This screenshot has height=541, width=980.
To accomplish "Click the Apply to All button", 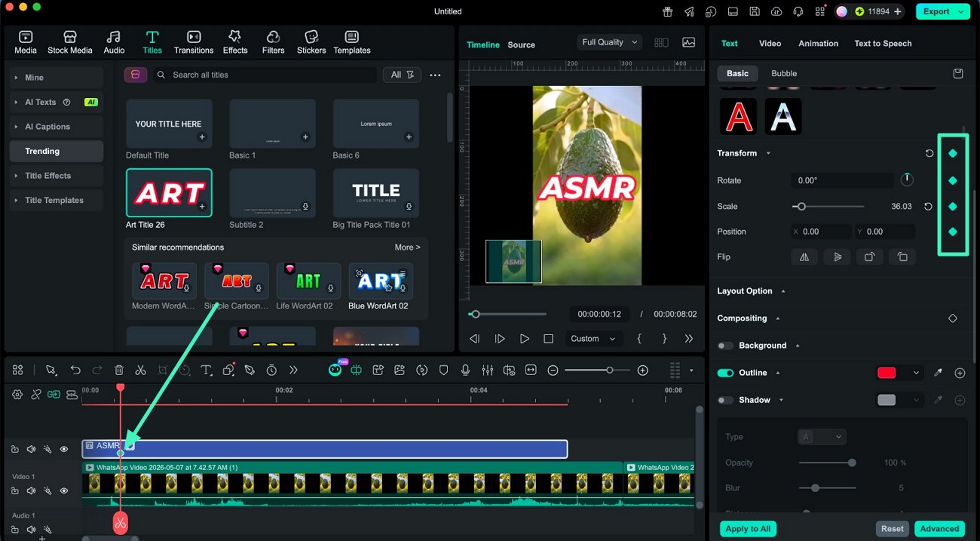I will 748,529.
